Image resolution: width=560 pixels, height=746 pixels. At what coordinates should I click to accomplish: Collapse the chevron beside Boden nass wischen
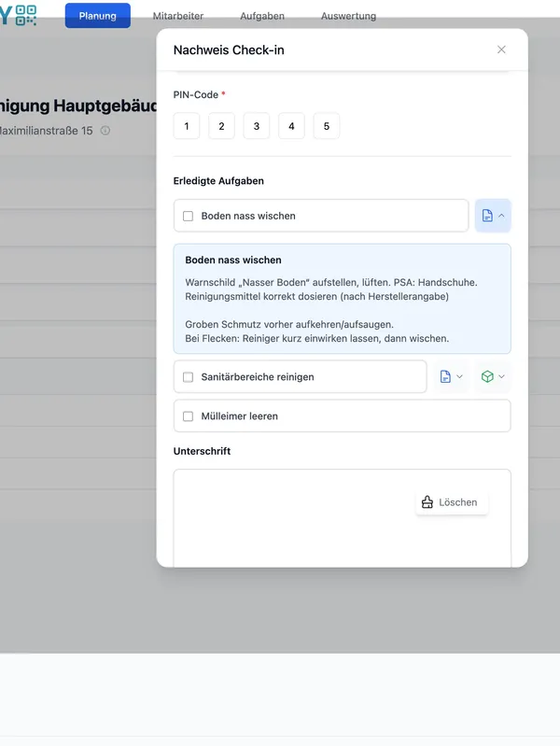click(x=501, y=216)
